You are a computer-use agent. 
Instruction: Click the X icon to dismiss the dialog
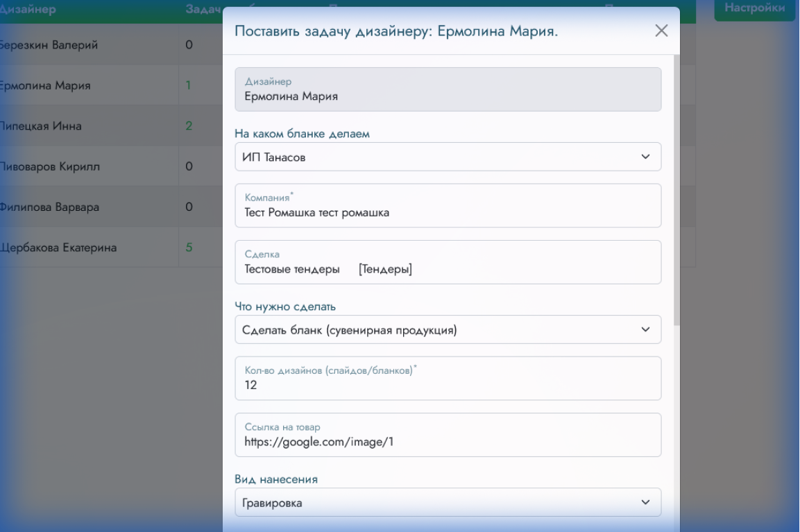(661, 31)
